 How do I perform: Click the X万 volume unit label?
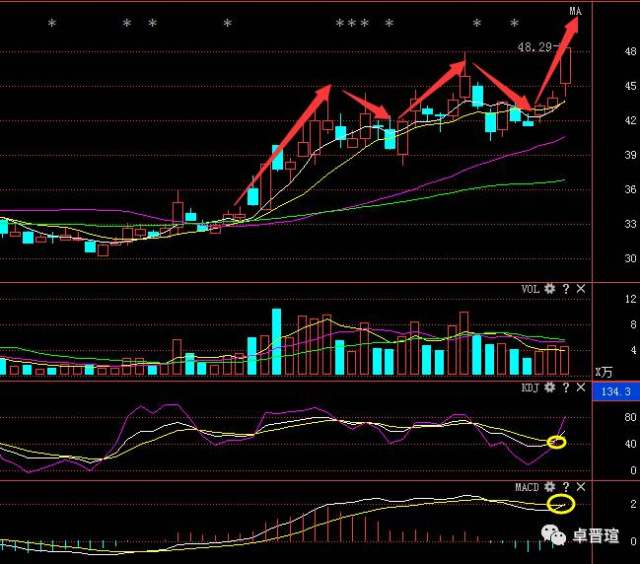[x=604, y=372]
